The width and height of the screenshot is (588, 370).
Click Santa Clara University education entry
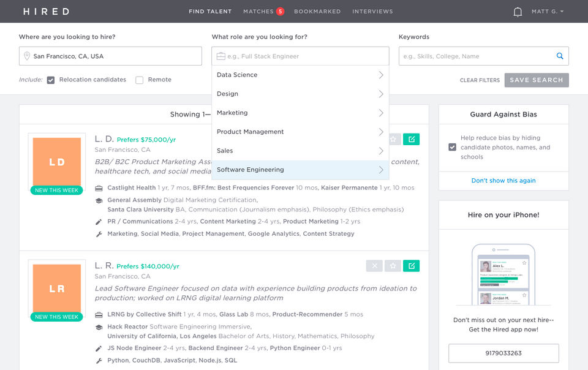[x=140, y=210]
